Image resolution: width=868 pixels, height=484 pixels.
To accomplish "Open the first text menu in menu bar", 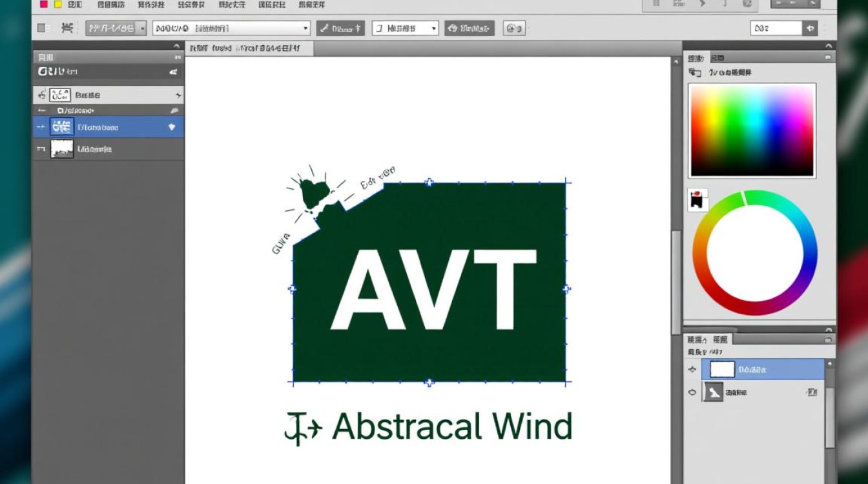I will pos(75,5).
